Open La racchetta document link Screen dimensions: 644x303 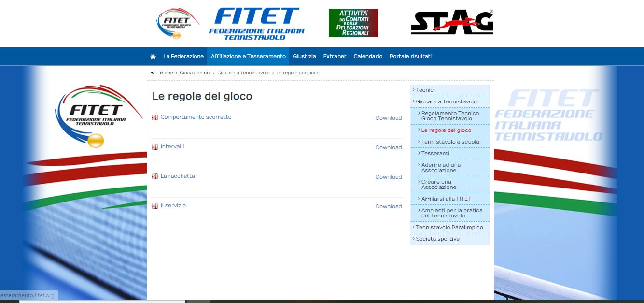pyautogui.click(x=178, y=176)
